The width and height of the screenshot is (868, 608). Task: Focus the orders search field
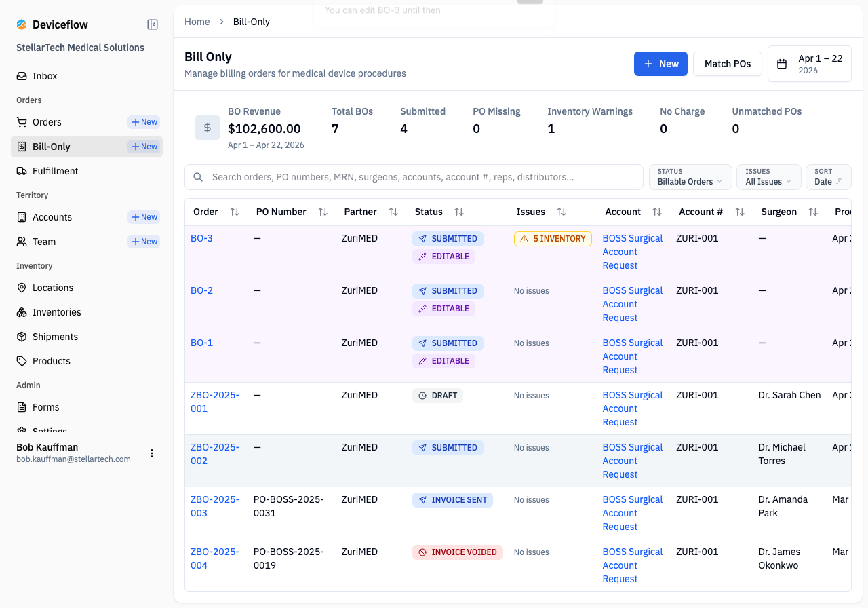(414, 177)
